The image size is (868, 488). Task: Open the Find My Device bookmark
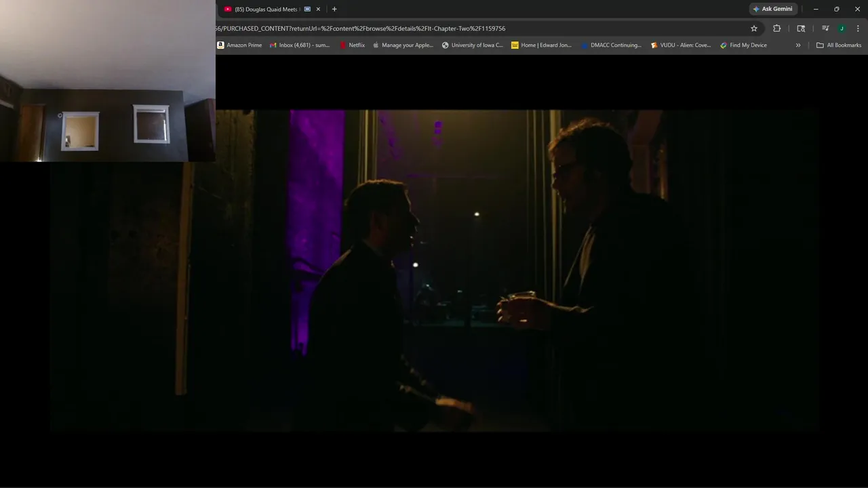coord(744,45)
